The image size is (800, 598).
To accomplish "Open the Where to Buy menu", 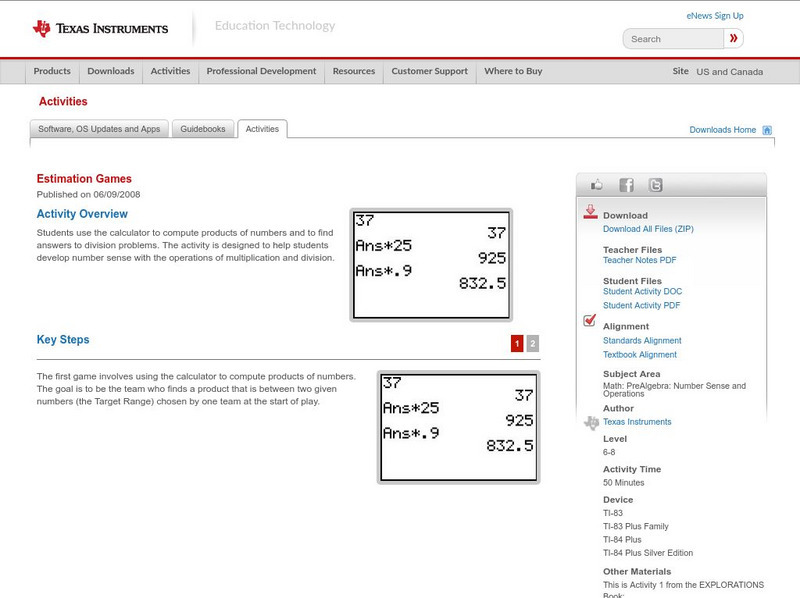I will (513, 71).
